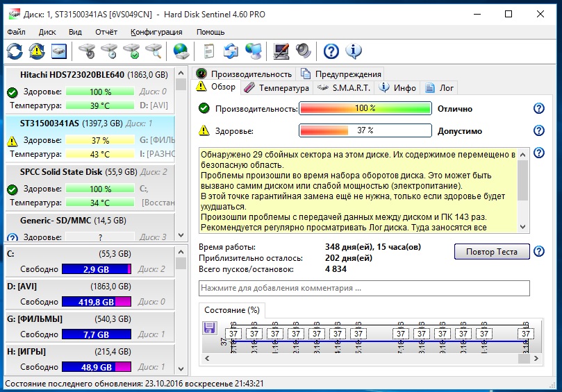Screen dimensions: 562x392
Task: Click help icon beside the yellow description box
Action: [x=538, y=153]
